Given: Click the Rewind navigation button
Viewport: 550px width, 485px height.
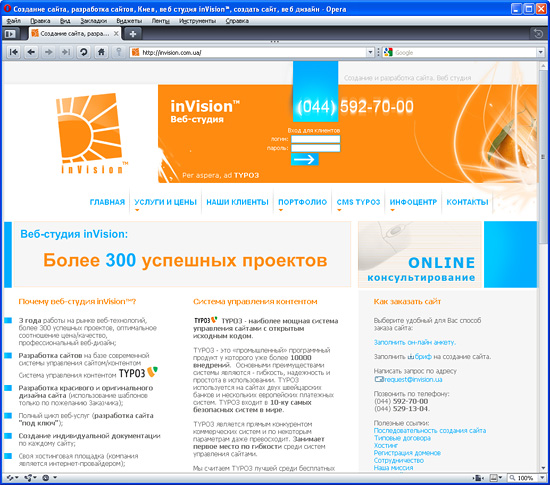Looking at the screenshot, I should pyautogui.click(x=14, y=52).
